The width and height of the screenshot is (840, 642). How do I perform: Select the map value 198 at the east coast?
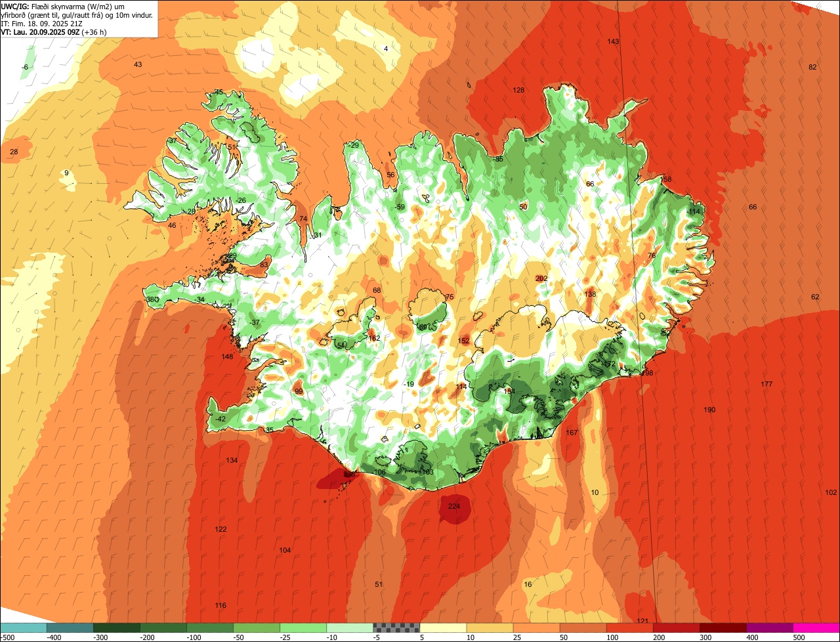pyautogui.click(x=647, y=373)
